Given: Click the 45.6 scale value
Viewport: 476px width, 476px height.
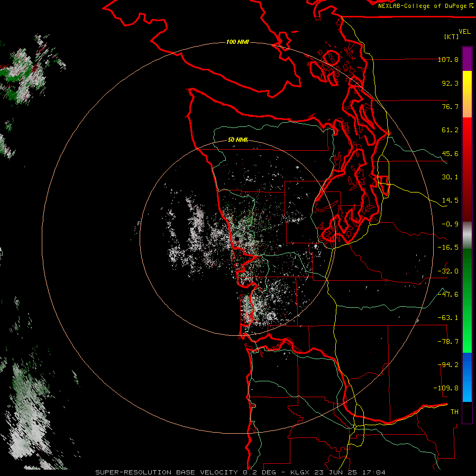Looking at the screenshot, I should click(x=450, y=153).
